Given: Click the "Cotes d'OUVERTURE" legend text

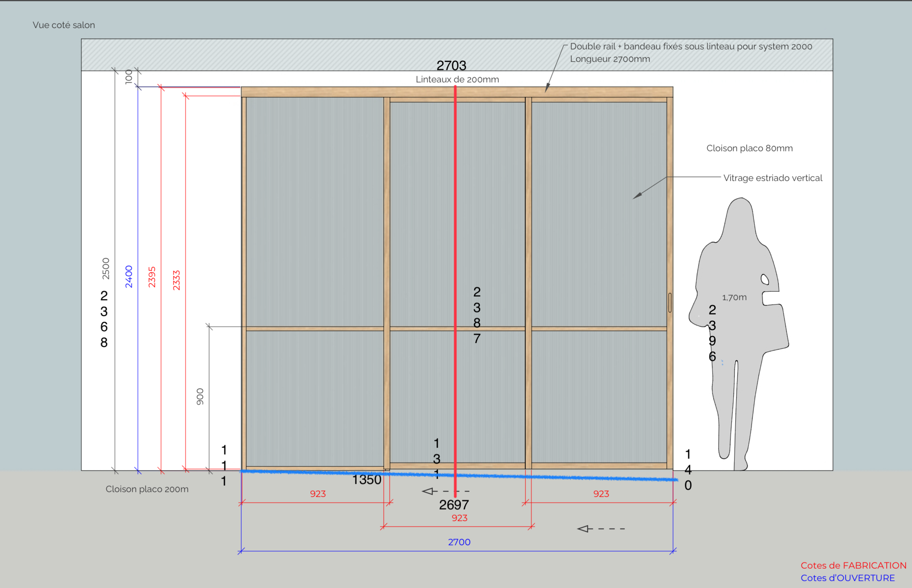Looking at the screenshot, I should point(848,578).
